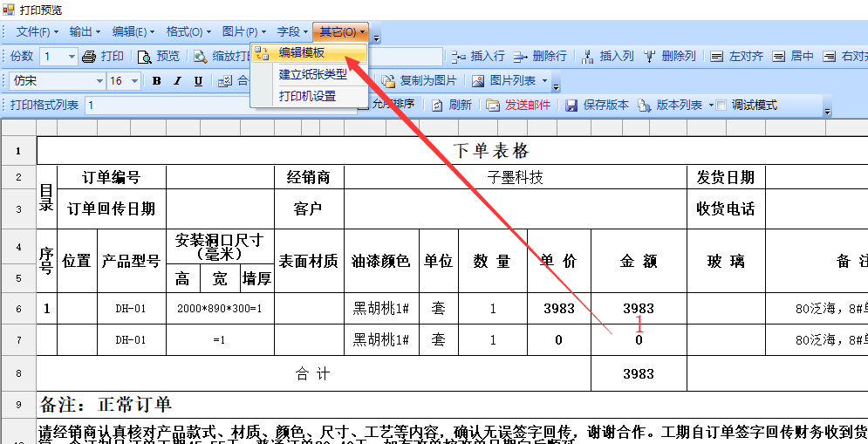
Task: Expand the copies (份数) dropdown
Action: (71, 57)
